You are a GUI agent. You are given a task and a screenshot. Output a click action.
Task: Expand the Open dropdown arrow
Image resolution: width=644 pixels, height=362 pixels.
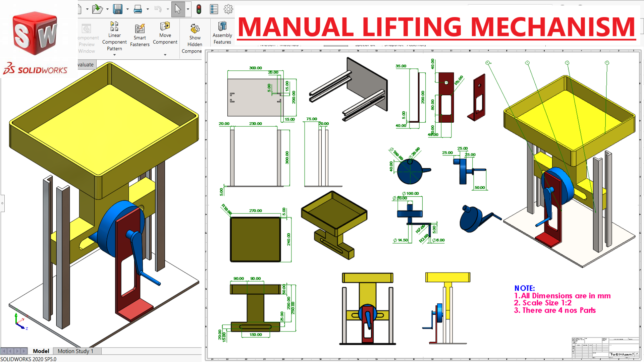pos(107,9)
